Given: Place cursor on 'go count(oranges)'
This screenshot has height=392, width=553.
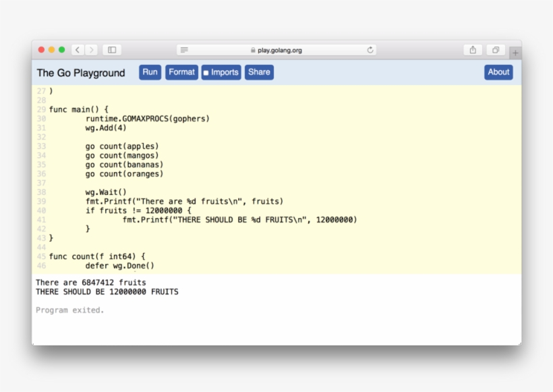Looking at the screenshot, I should (124, 173).
